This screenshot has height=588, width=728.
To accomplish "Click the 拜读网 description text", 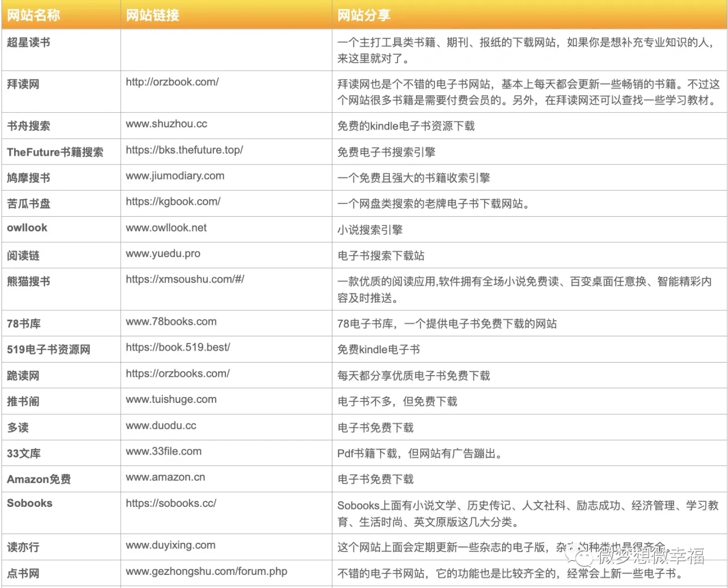I will (528, 92).
